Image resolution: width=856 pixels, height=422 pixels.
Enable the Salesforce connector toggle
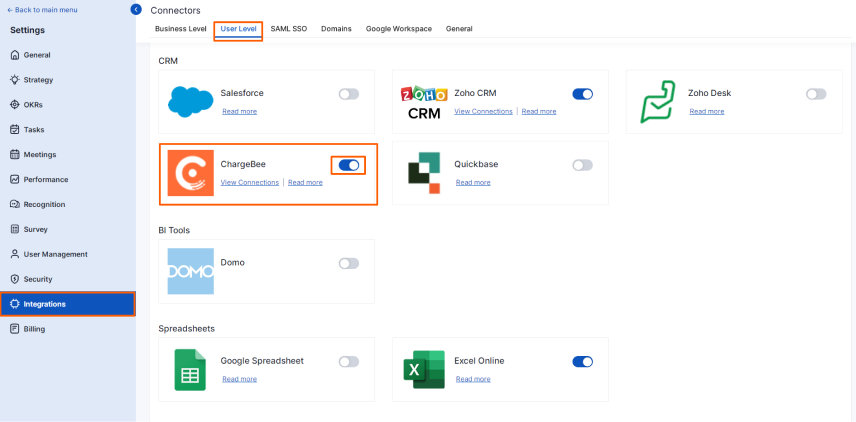(x=349, y=94)
